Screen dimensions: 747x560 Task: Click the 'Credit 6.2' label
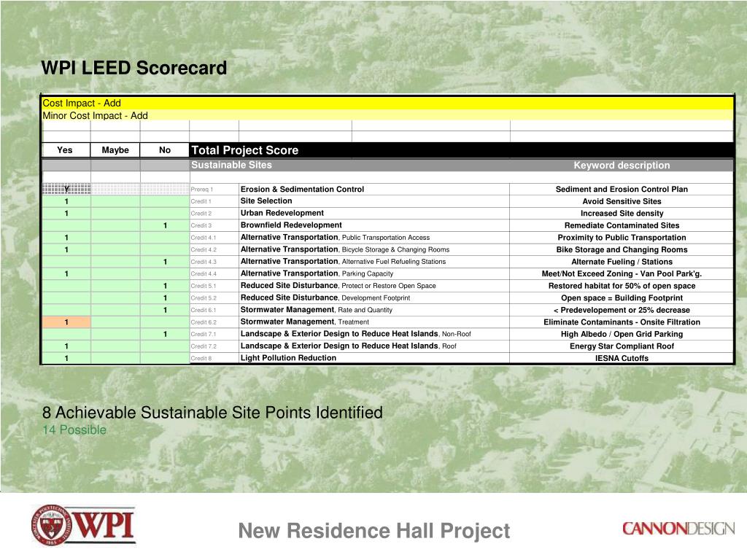coord(204,322)
